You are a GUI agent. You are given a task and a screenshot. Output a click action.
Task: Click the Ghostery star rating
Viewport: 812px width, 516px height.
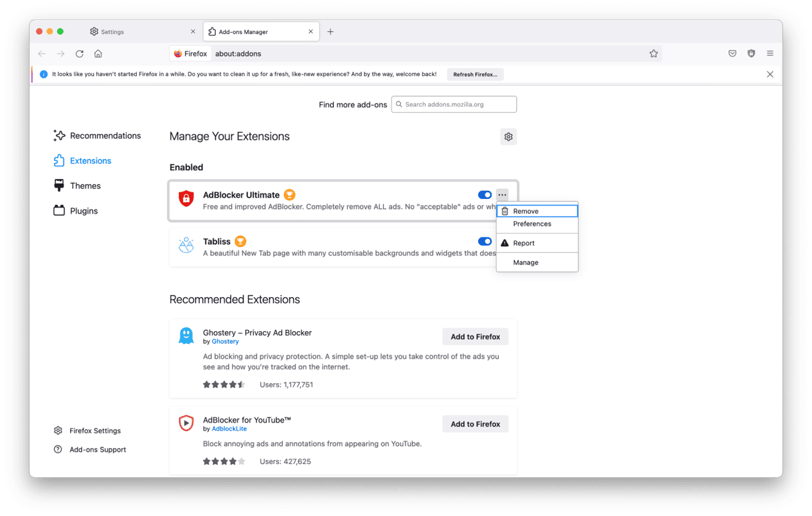tap(224, 384)
